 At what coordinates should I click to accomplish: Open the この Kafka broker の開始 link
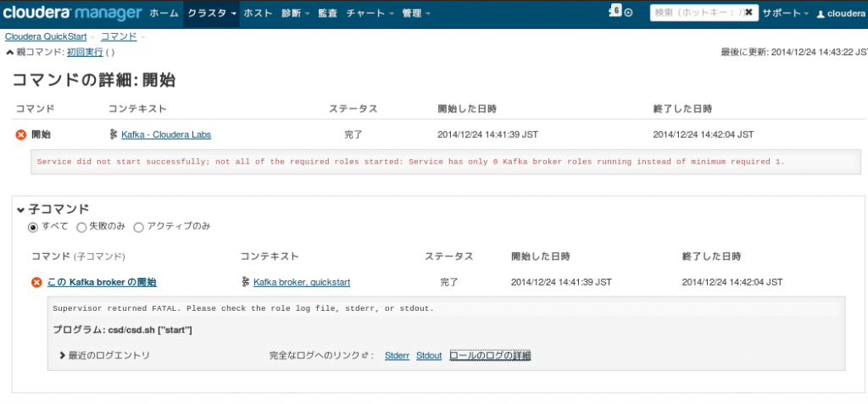[102, 283]
